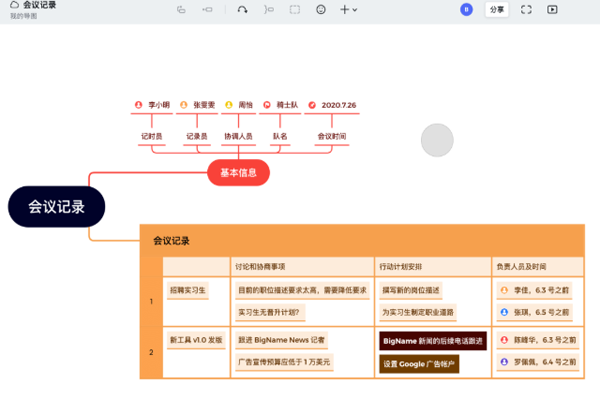Image resolution: width=600 pixels, height=400 pixels.
Task: Select the relationship curve tool
Action: pos(242,9)
